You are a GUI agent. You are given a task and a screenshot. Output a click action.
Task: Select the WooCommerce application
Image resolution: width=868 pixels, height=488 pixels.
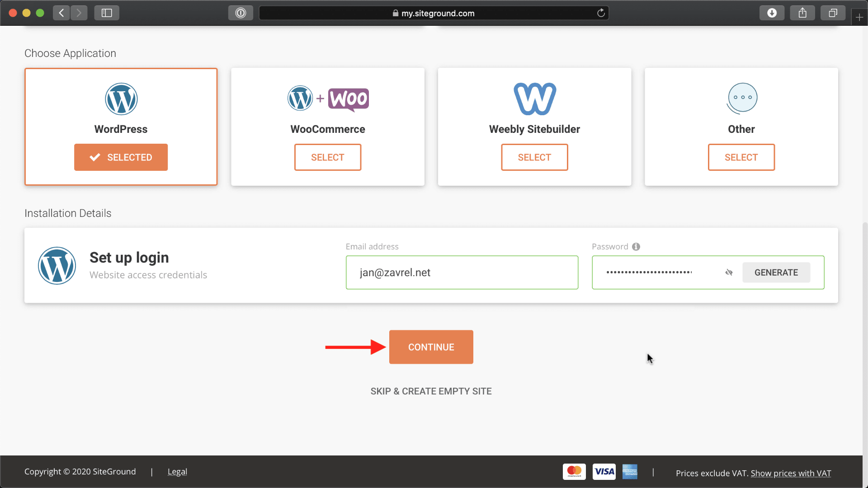(x=328, y=157)
